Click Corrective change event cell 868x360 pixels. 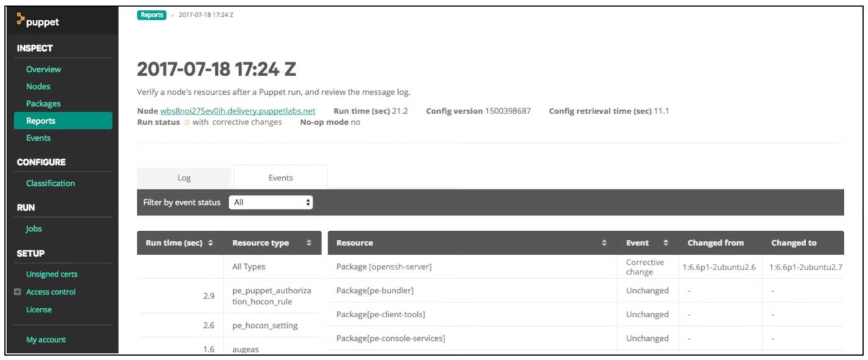point(645,267)
